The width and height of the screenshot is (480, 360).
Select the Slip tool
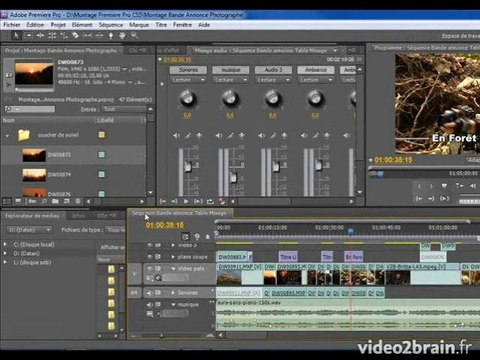pyautogui.click(x=87, y=35)
